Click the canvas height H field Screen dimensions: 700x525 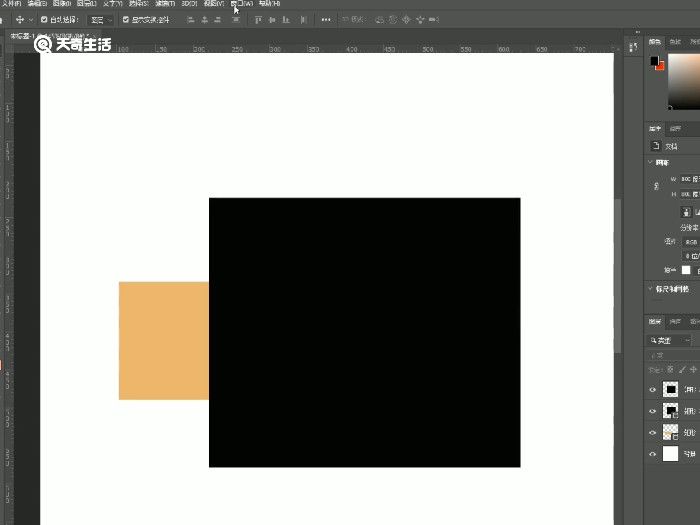tap(690, 195)
